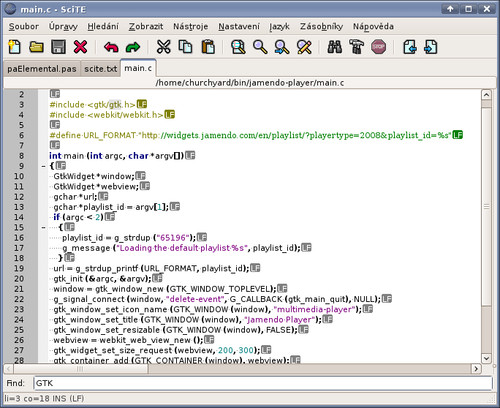
Task: Click the vertical scrollbar down arrow
Action: tap(486, 359)
